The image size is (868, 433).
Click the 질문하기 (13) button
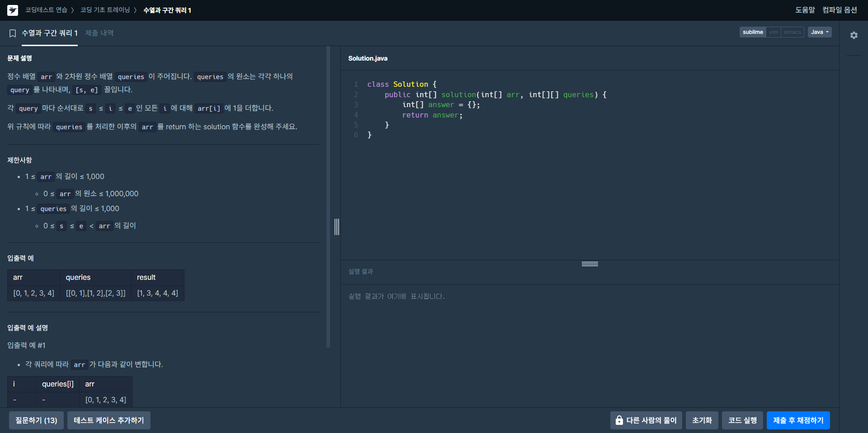click(36, 420)
